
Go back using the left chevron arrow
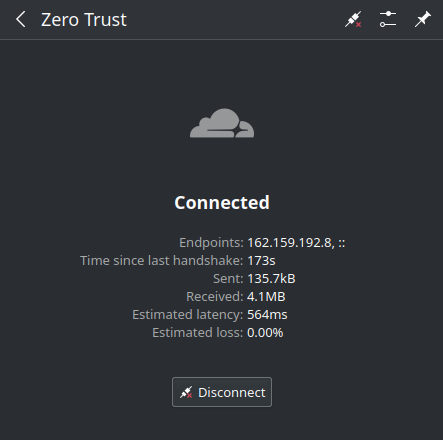[21, 19]
